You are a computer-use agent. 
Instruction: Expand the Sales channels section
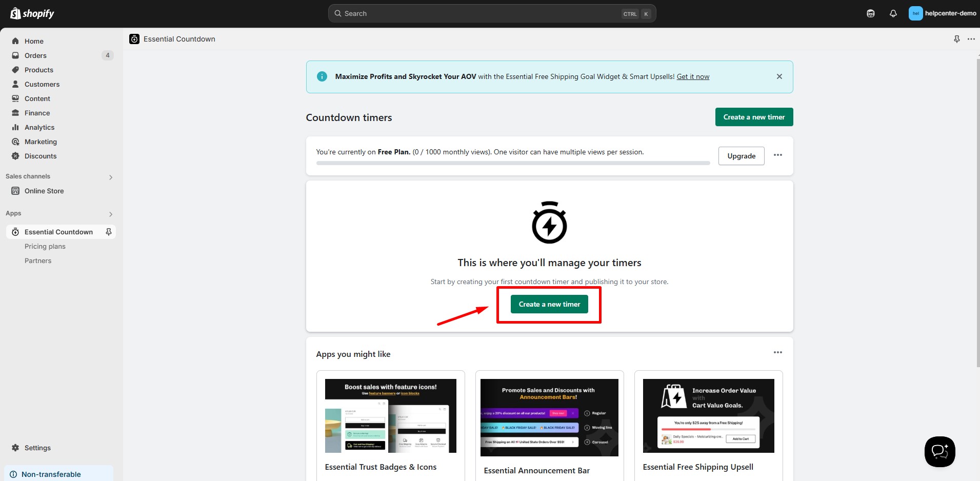point(111,177)
